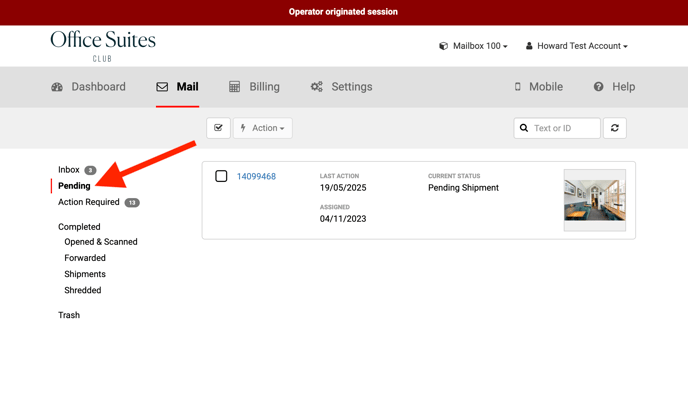Image resolution: width=688 pixels, height=408 pixels.
Task: Select Inbox in the sidebar
Action: pyautogui.click(x=69, y=170)
